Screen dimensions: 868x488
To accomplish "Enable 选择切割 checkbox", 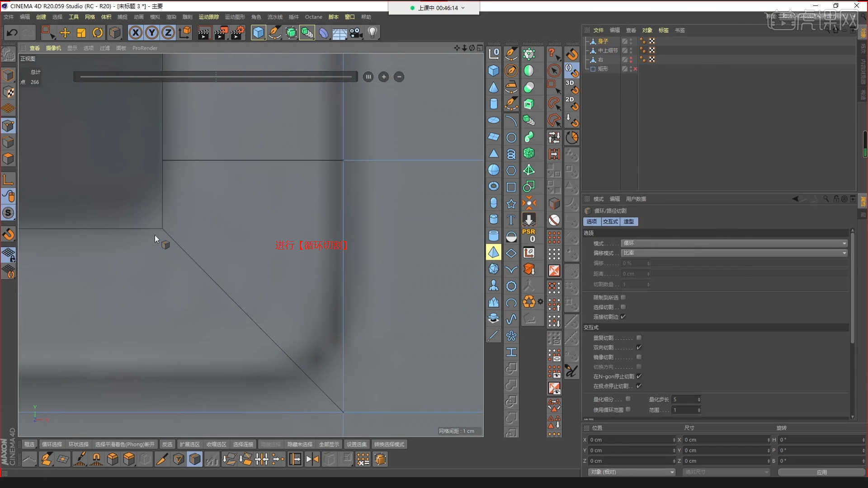I will 623,307.
